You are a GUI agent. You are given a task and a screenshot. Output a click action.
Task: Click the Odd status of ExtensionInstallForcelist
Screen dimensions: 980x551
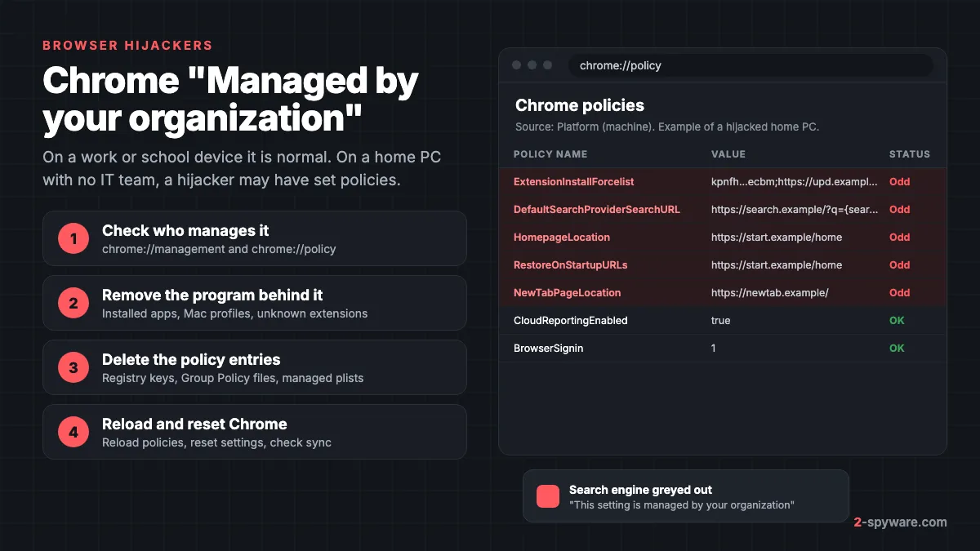(900, 182)
